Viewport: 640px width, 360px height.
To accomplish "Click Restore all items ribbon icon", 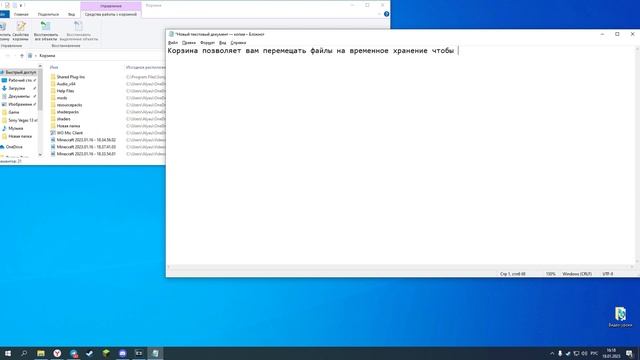I will tap(45, 31).
